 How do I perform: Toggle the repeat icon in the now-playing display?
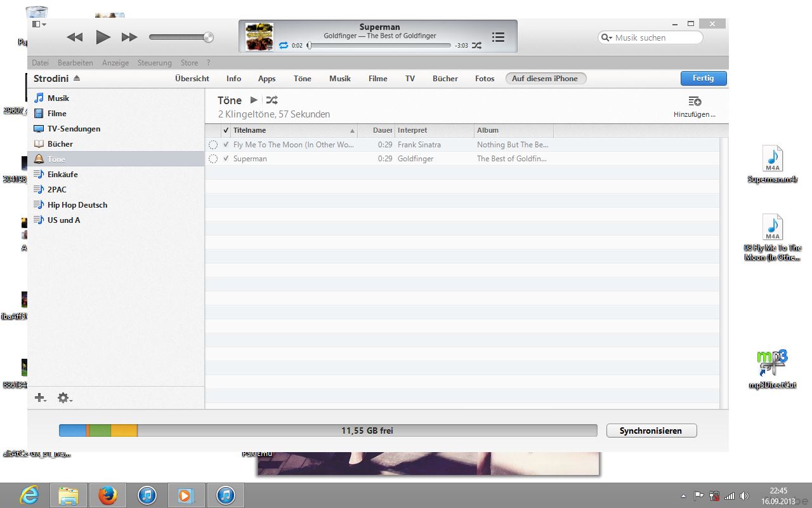(x=284, y=46)
